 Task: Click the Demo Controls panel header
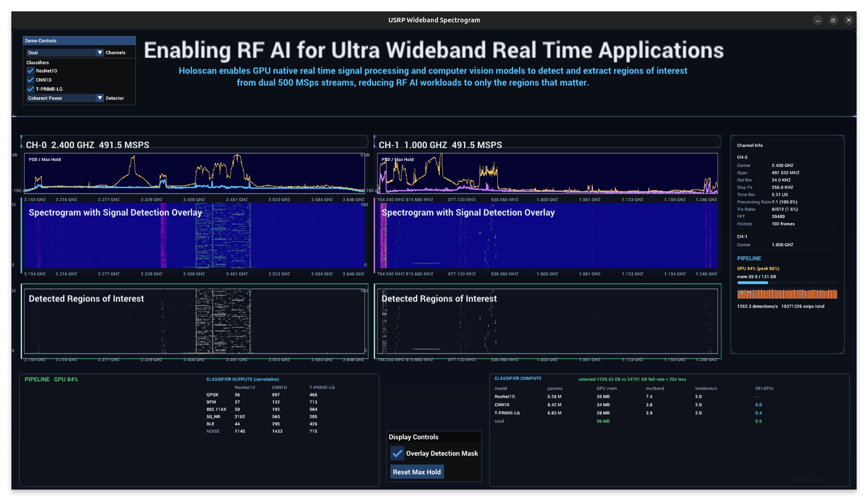click(79, 41)
